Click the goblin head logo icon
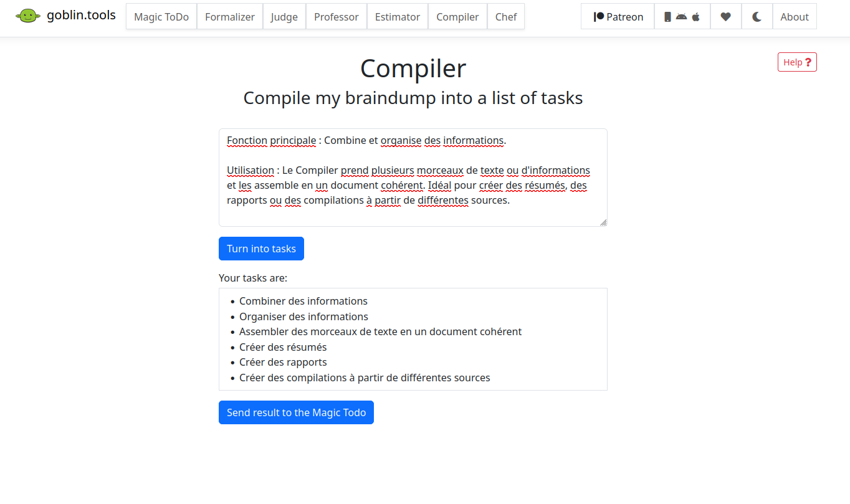The height and width of the screenshot is (504, 850). [28, 16]
